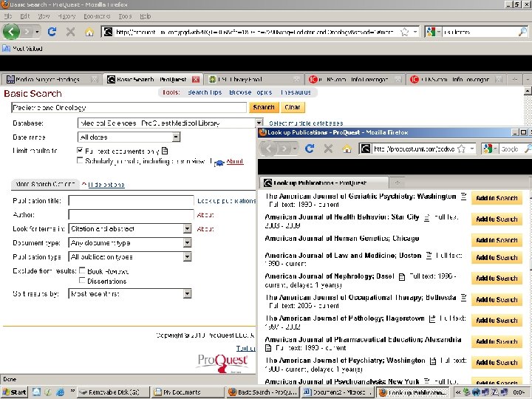This screenshot has height=399, width=532.
Task: Click Internet Explorer quick launch icon
Action: tap(60, 392)
